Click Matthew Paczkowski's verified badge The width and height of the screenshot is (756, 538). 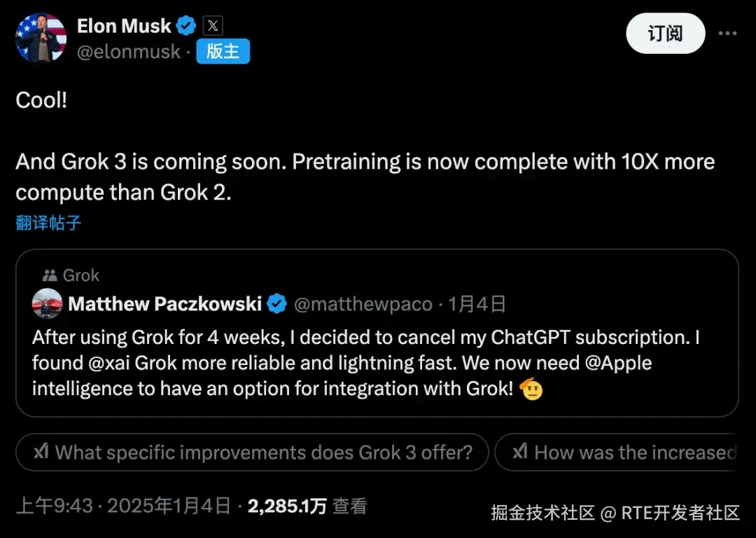pos(278,303)
